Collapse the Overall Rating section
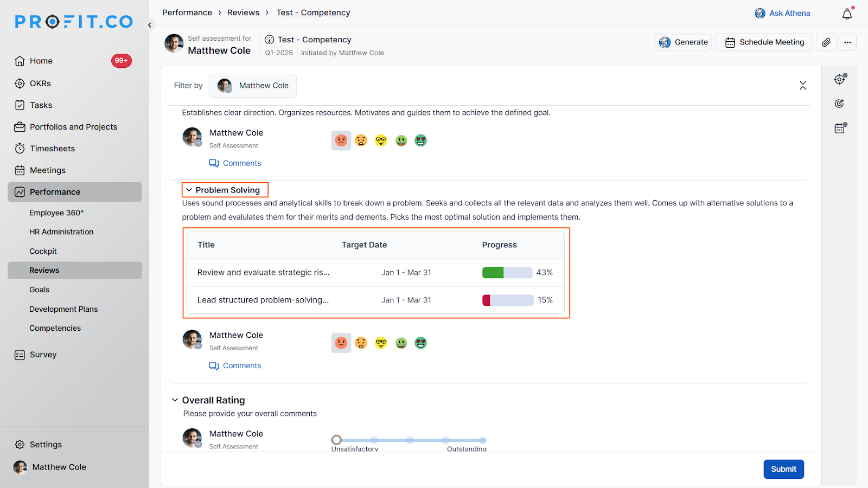Image resolution: width=868 pixels, height=488 pixels. click(x=175, y=400)
